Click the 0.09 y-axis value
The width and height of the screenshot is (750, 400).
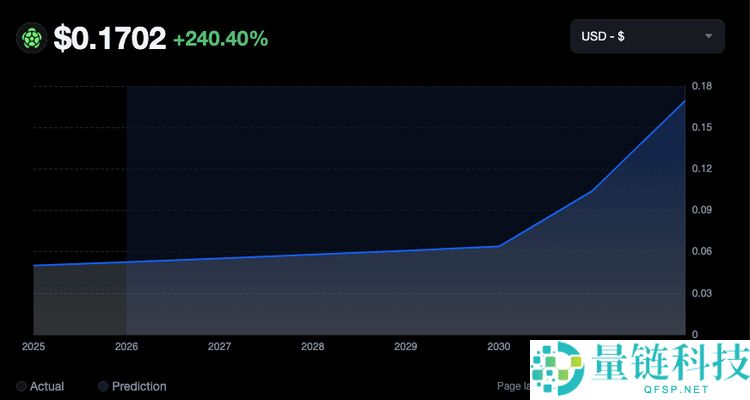[700, 210]
